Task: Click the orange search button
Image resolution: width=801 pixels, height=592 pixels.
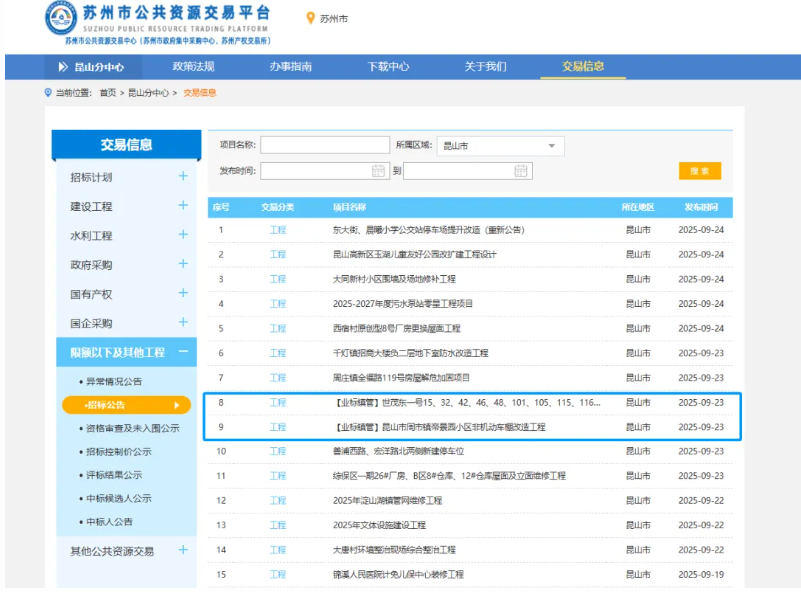Action: coord(699,171)
